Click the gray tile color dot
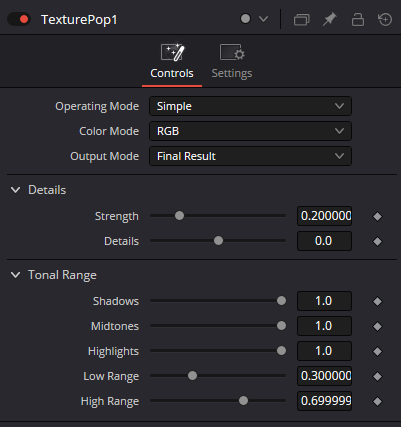 click(x=245, y=19)
